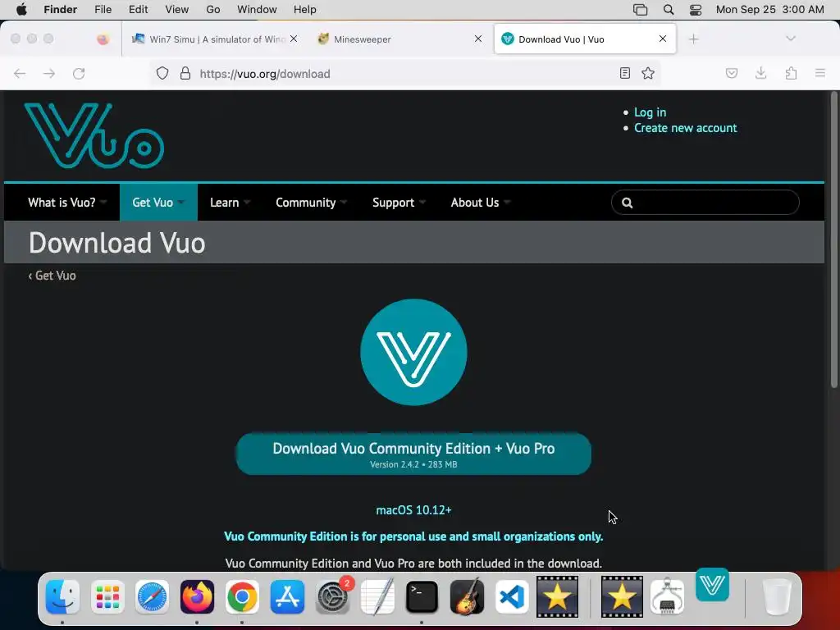Viewport: 840px width, 630px height.
Task: Click the Stage Manager windows icon in menu bar
Action: pyautogui.click(x=640, y=10)
